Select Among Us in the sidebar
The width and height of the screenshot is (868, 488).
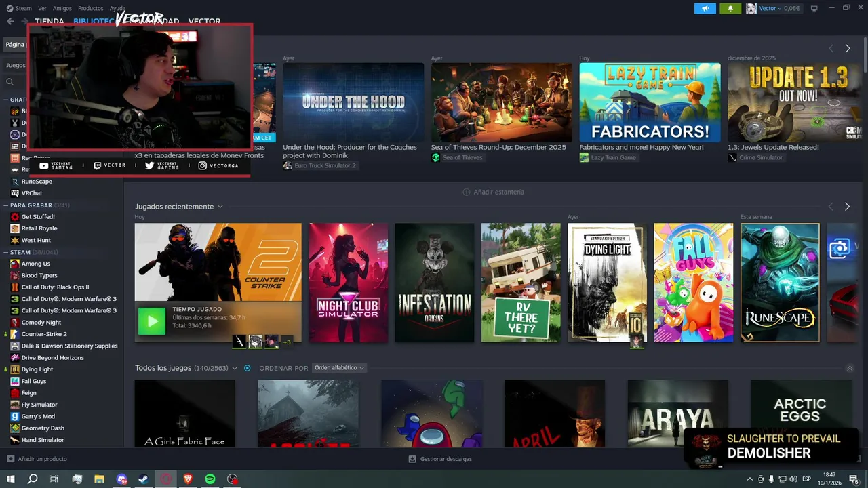[35, 264]
